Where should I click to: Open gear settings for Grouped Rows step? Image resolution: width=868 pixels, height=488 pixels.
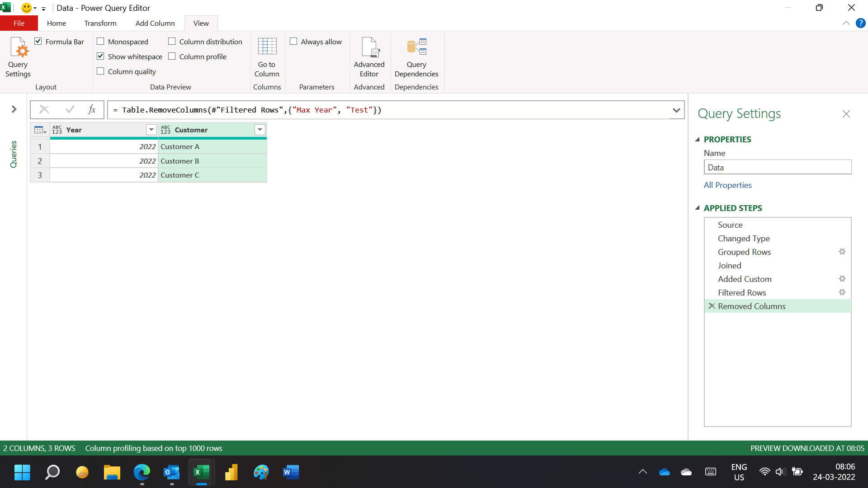(842, 252)
